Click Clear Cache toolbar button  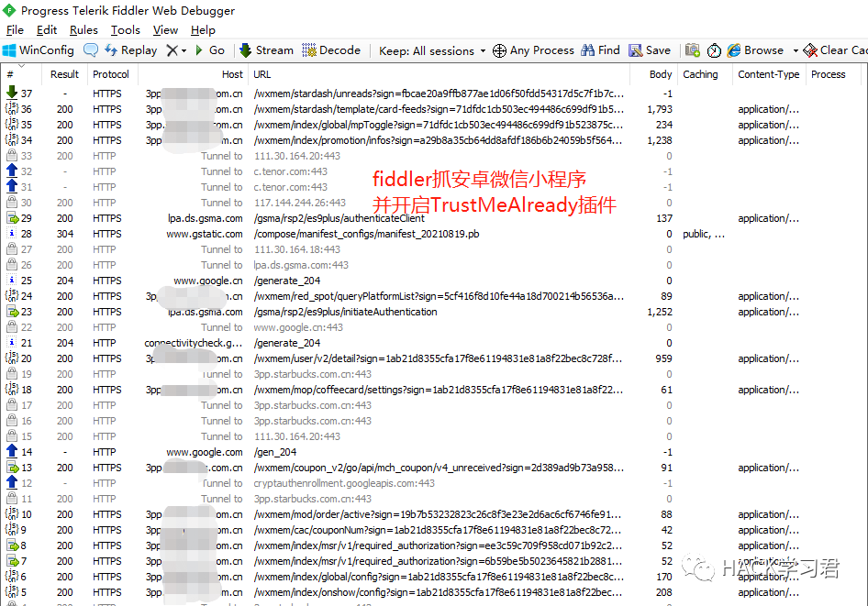pyautogui.click(x=835, y=50)
